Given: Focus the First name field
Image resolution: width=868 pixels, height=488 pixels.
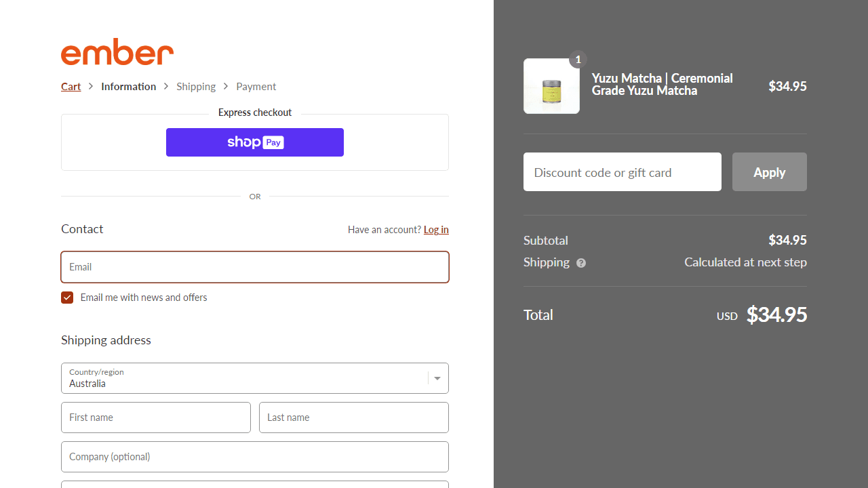Looking at the screenshot, I should [x=156, y=418].
